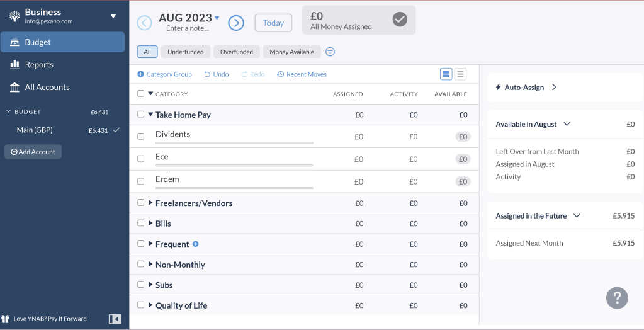Collapse the sidebar with the panel icon
644x330 pixels.
115,319
